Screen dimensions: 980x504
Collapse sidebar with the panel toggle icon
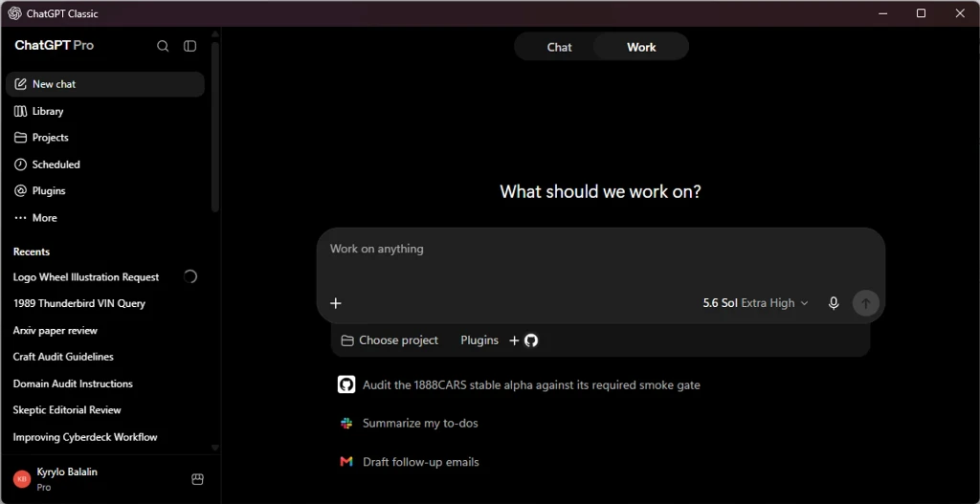[x=190, y=46]
